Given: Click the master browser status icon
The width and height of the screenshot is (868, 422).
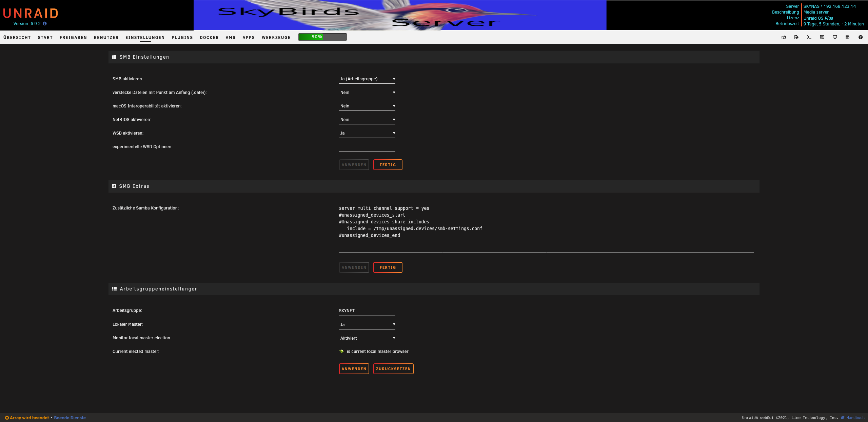Looking at the screenshot, I should (342, 351).
